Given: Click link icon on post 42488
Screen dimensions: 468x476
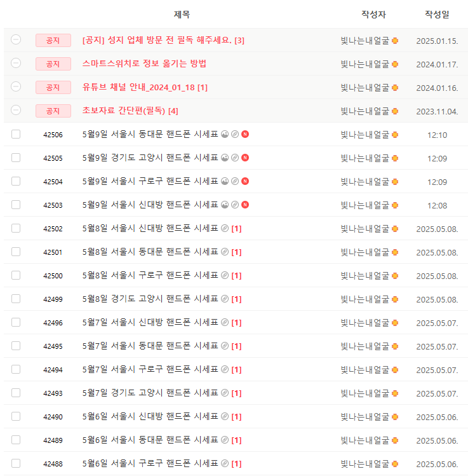Looking at the screenshot, I should (x=224, y=463).
